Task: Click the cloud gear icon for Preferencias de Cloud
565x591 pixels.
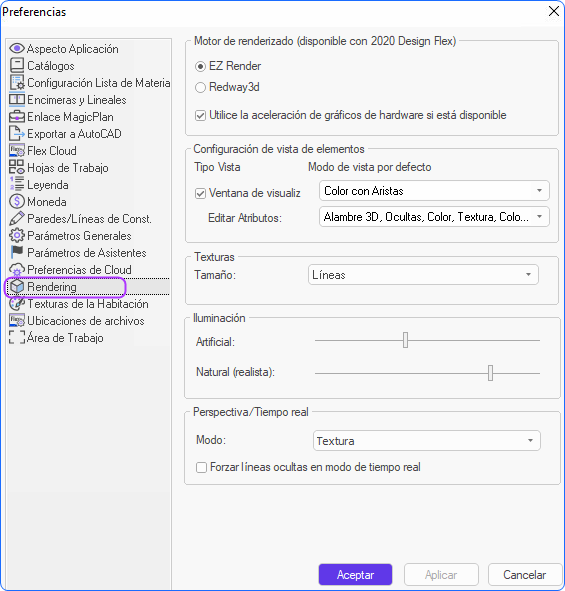Action: point(17,269)
